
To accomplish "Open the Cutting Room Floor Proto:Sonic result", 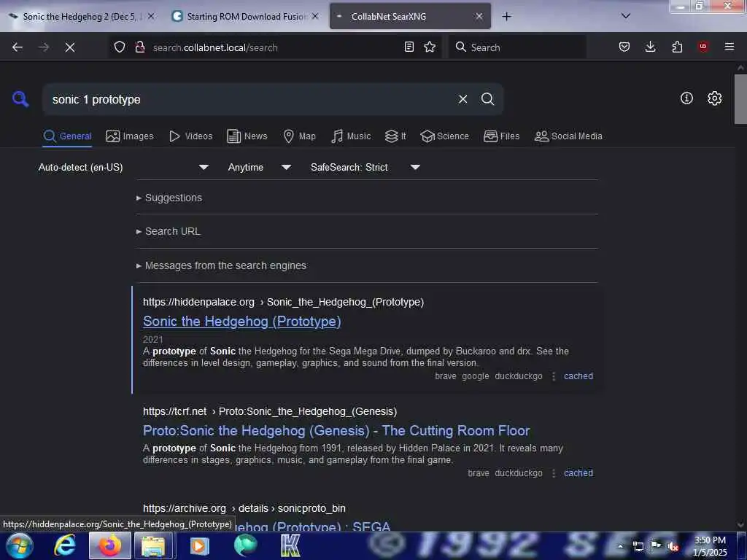I will [336, 430].
